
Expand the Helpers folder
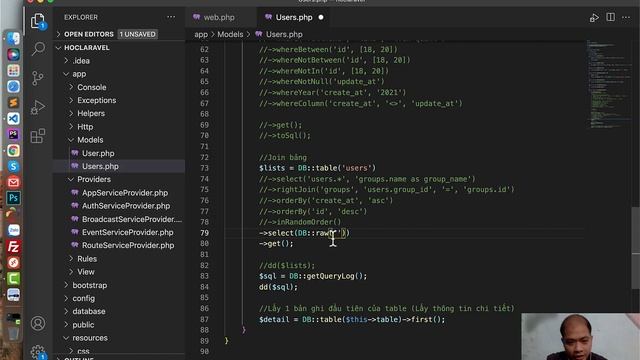click(x=91, y=113)
